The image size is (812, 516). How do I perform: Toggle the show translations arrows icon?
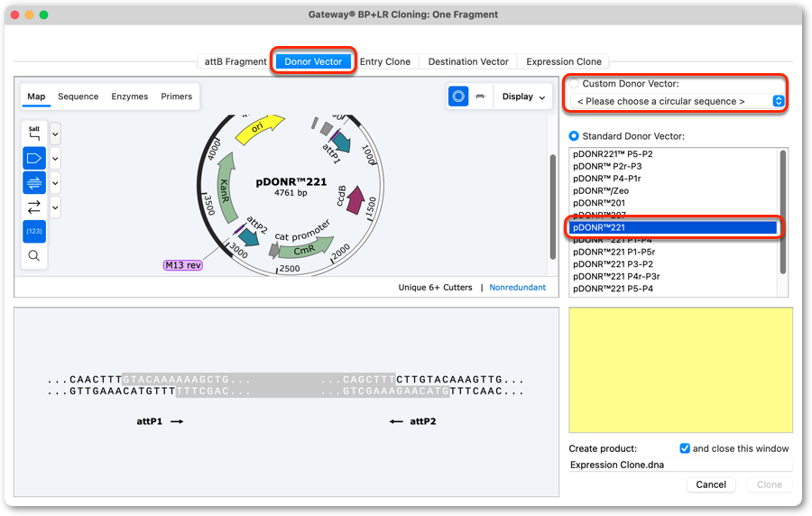34,207
